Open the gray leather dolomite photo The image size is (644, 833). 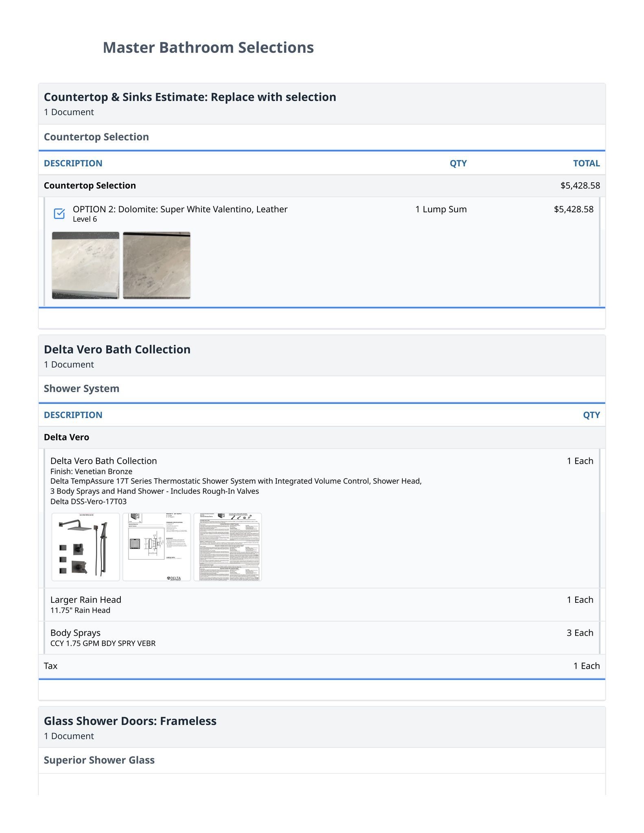coord(157,265)
